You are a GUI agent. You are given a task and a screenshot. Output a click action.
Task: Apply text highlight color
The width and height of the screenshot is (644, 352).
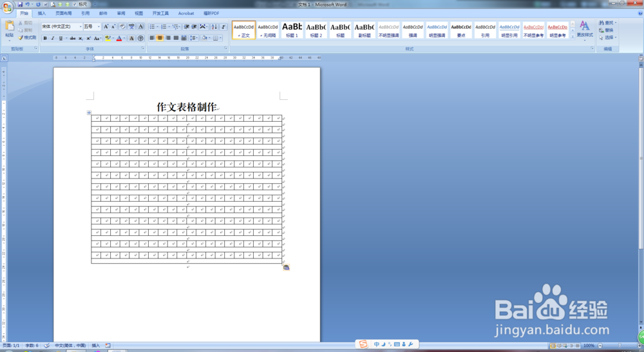(x=107, y=38)
